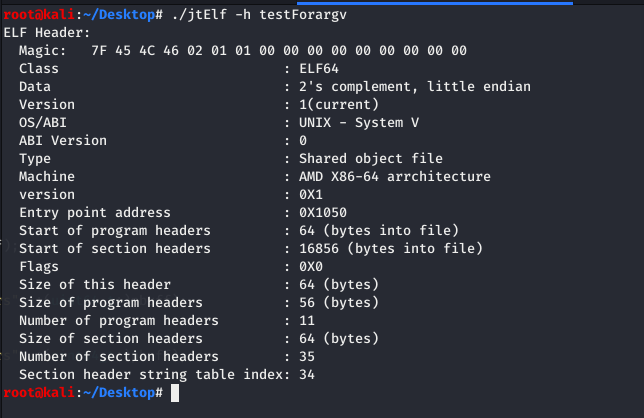Viewport: 644px width, 418px height.
Task: Click the terminal cursor at the bottom prompt
Action: click(175, 393)
